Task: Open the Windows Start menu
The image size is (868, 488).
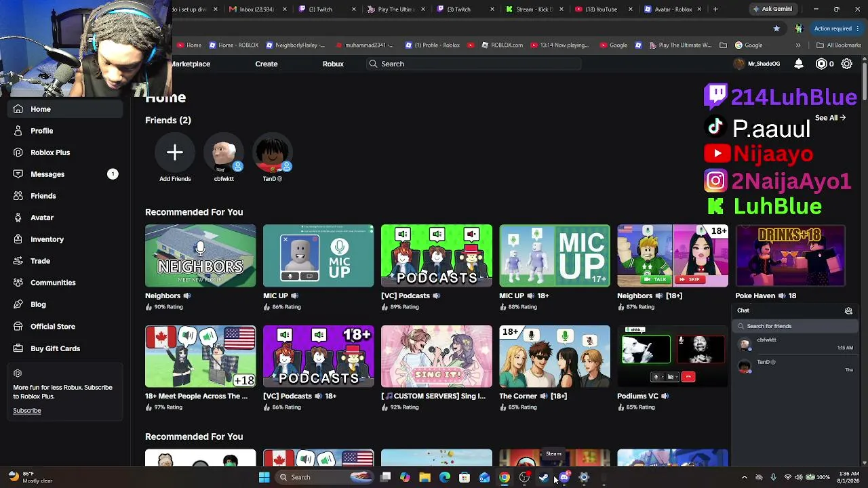Action: pyautogui.click(x=264, y=477)
